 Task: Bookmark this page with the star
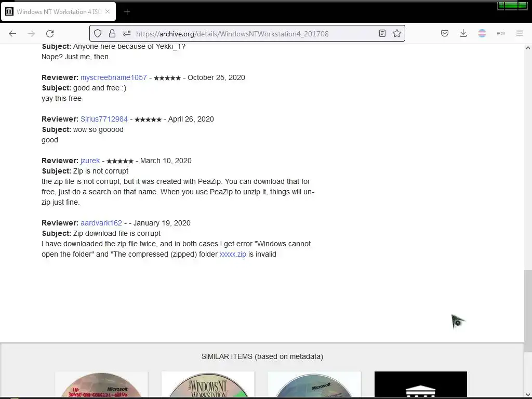pos(396,33)
